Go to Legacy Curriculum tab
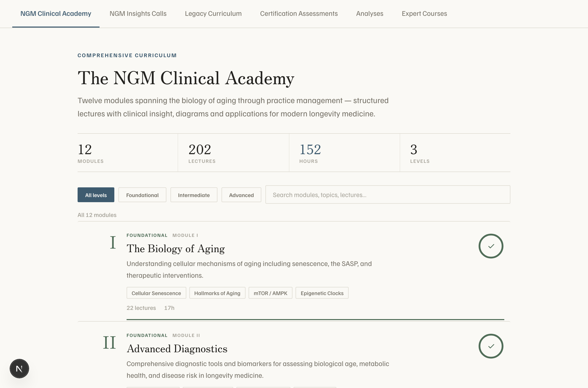The image size is (588, 388). pyautogui.click(x=213, y=14)
